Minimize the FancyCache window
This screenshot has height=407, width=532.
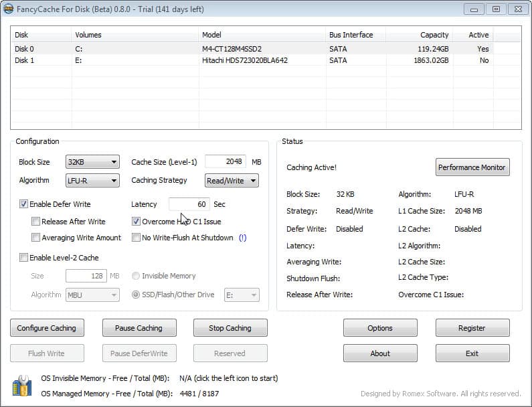coord(474,9)
